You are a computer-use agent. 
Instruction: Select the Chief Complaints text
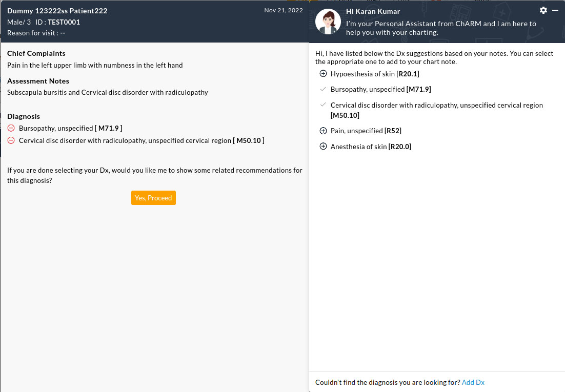tap(95, 65)
